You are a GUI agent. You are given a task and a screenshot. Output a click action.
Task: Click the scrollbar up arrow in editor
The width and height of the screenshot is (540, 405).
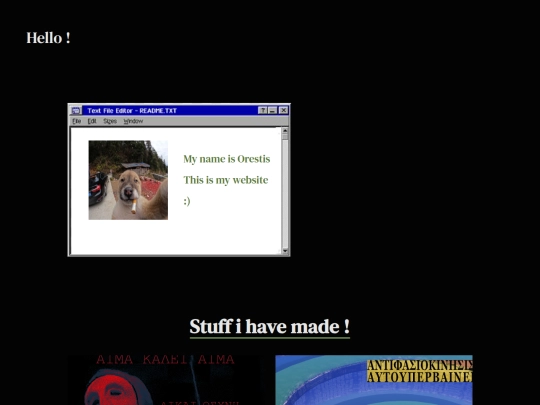click(285, 131)
